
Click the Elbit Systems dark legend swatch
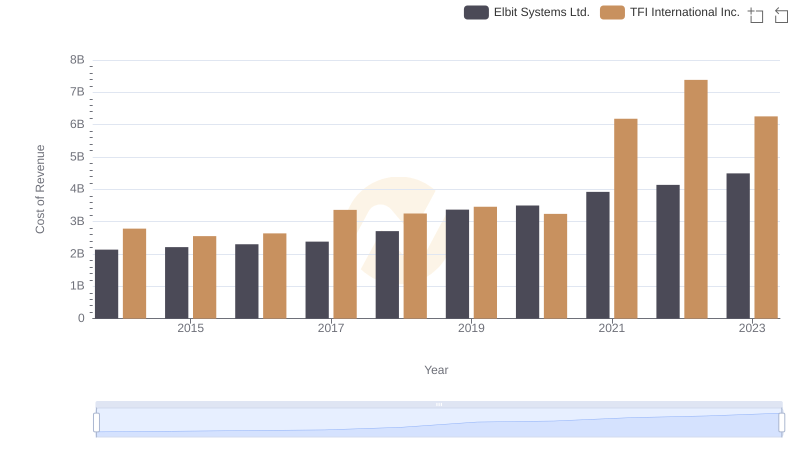[x=476, y=12]
